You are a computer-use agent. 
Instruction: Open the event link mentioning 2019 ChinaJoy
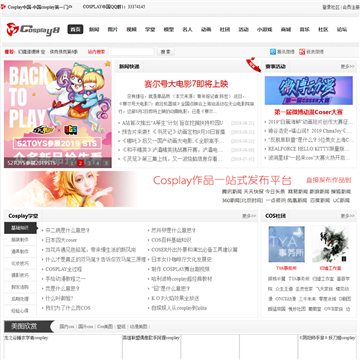click(310, 131)
